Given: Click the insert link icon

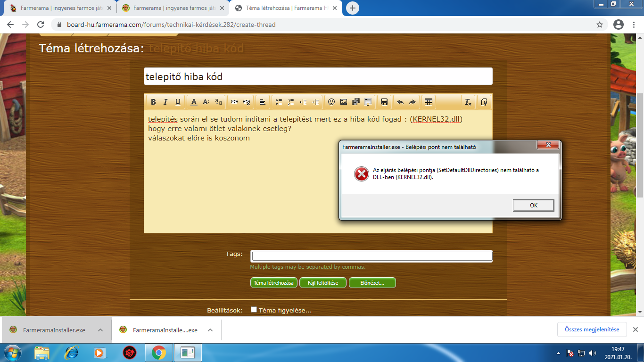Looking at the screenshot, I should click(234, 102).
